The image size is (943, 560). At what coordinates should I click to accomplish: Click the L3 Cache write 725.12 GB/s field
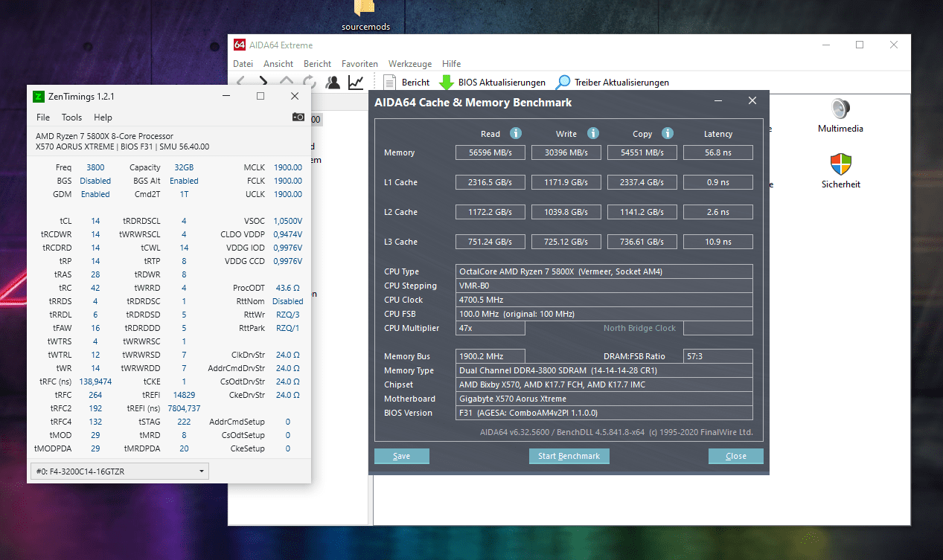click(x=566, y=242)
